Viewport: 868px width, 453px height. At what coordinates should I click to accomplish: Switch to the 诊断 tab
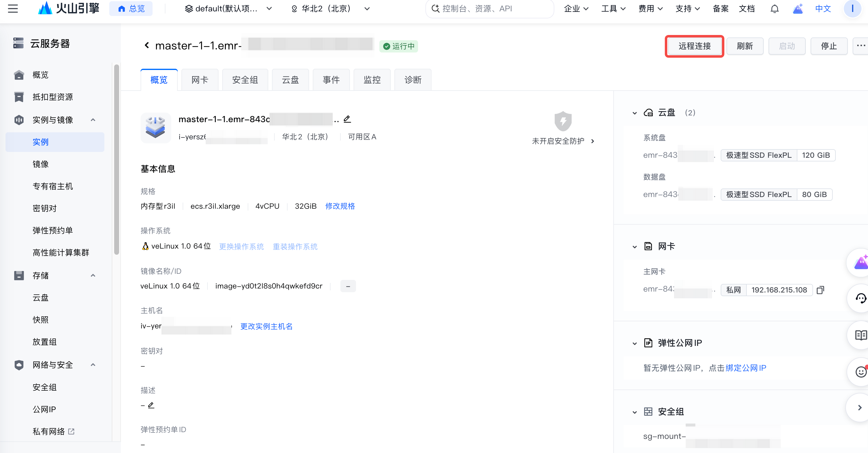pos(413,80)
